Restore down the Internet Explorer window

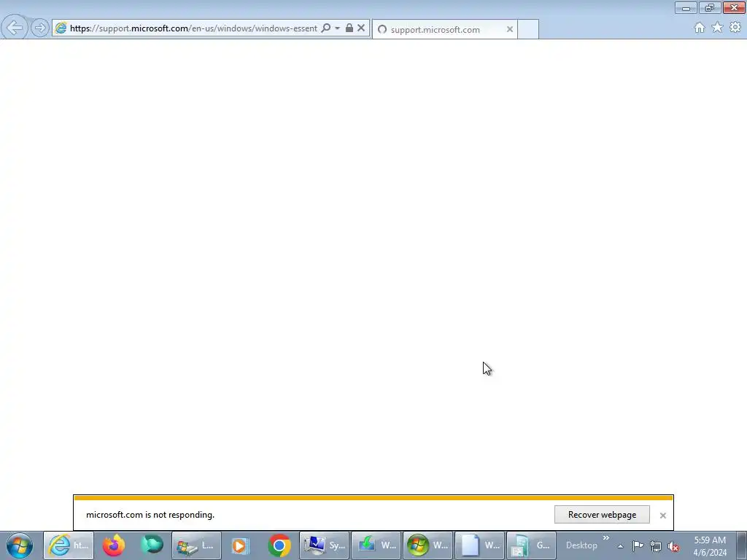click(710, 7)
